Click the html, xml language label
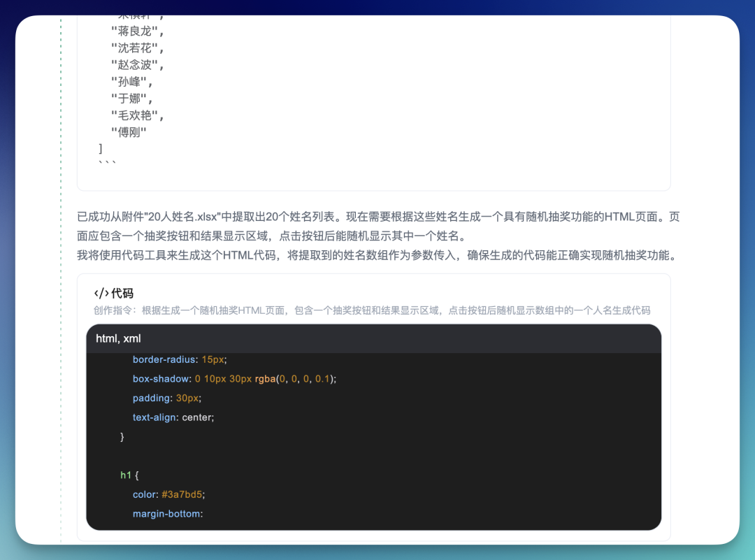The width and height of the screenshot is (755, 560). click(x=118, y=338)
